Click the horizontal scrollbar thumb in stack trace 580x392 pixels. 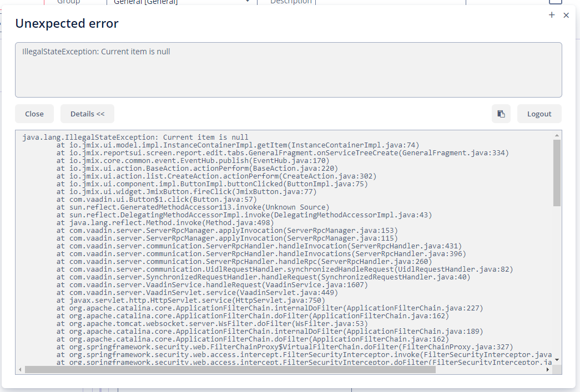click(230, 369)
